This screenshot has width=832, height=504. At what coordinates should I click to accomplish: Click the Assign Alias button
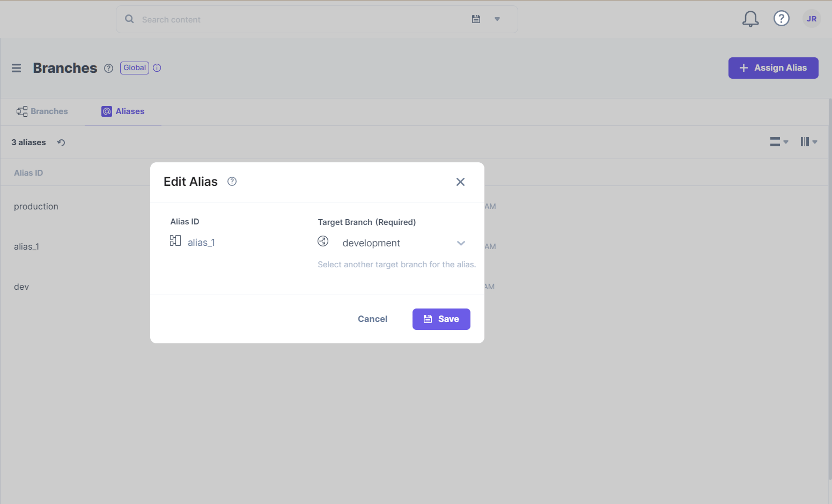773,68
